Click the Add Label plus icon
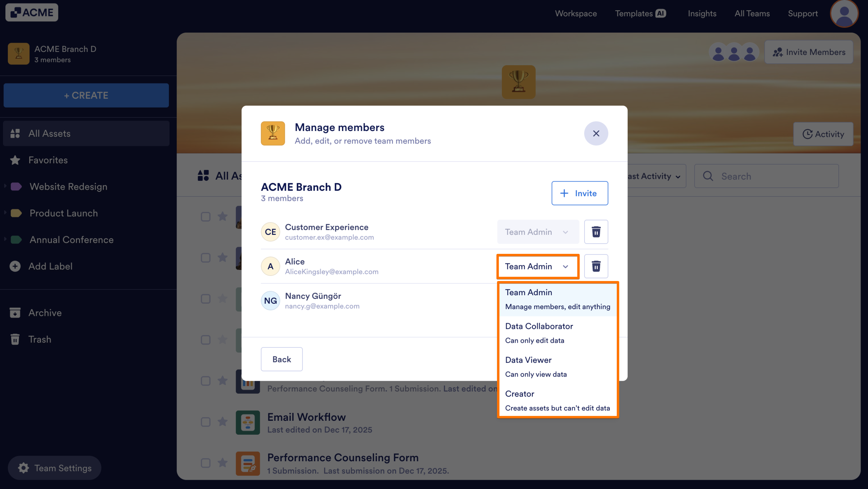Screen dimensions: 868x489 pyautogui.click(x=15, y=266)
